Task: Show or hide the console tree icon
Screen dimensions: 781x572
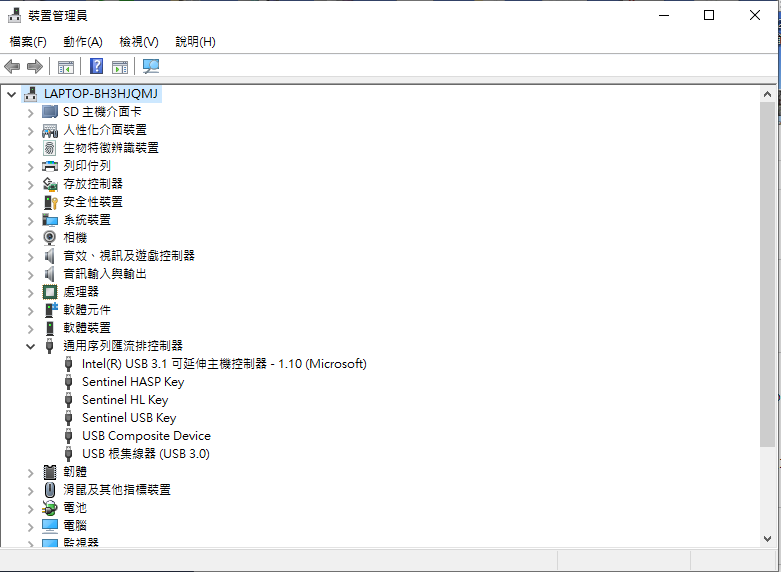Action: pyautogui.click(x=66, y=66)
